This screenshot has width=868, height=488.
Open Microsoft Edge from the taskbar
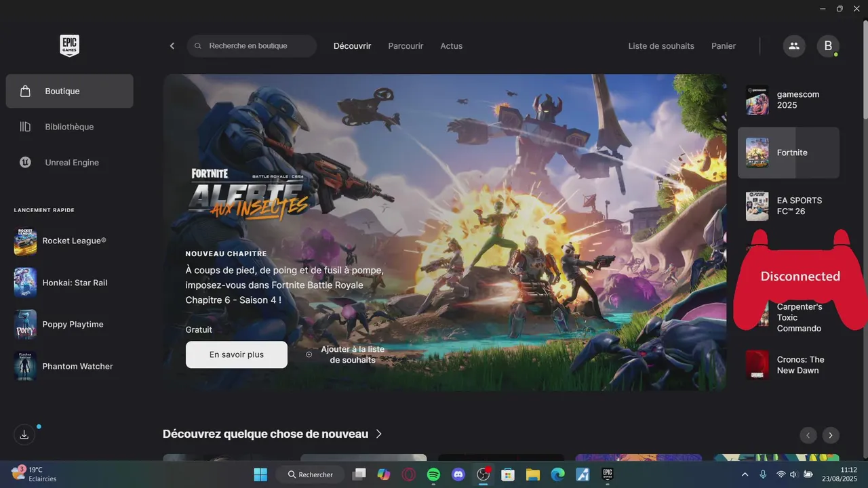pyautogui.click(x=557, y=474)
